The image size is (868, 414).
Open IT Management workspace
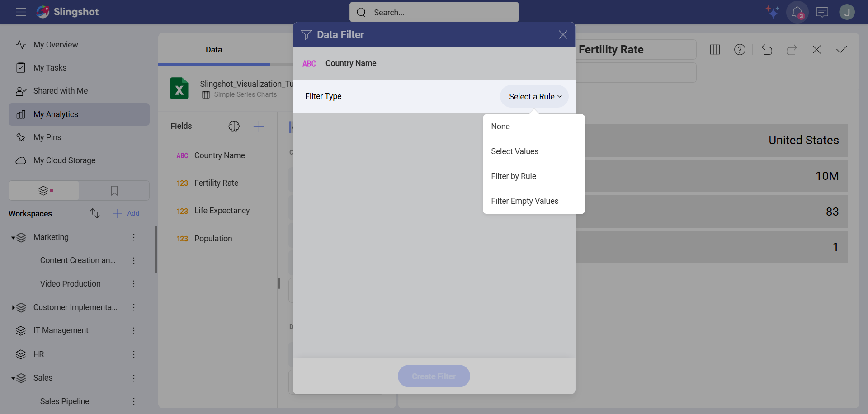[61, 330]
